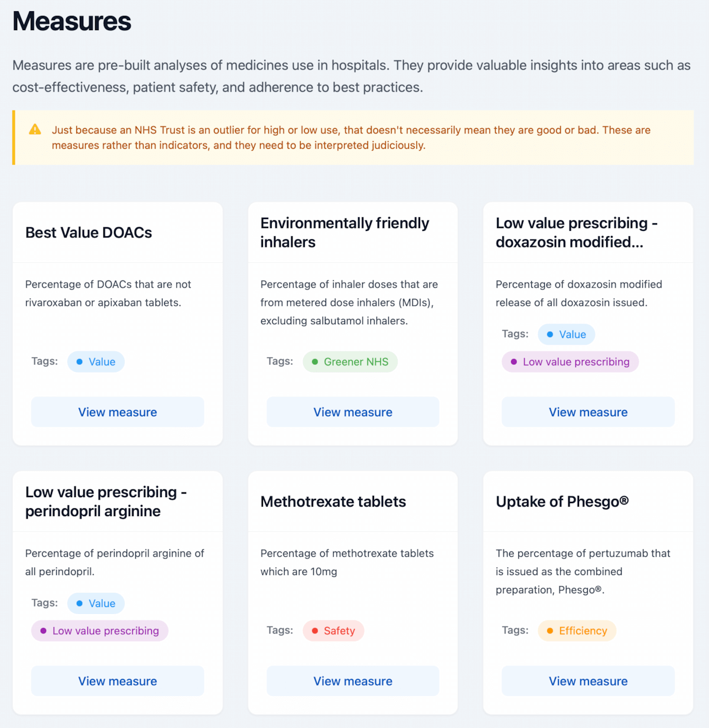Click the Methotrexate tablets heading

tap(333, 502)
